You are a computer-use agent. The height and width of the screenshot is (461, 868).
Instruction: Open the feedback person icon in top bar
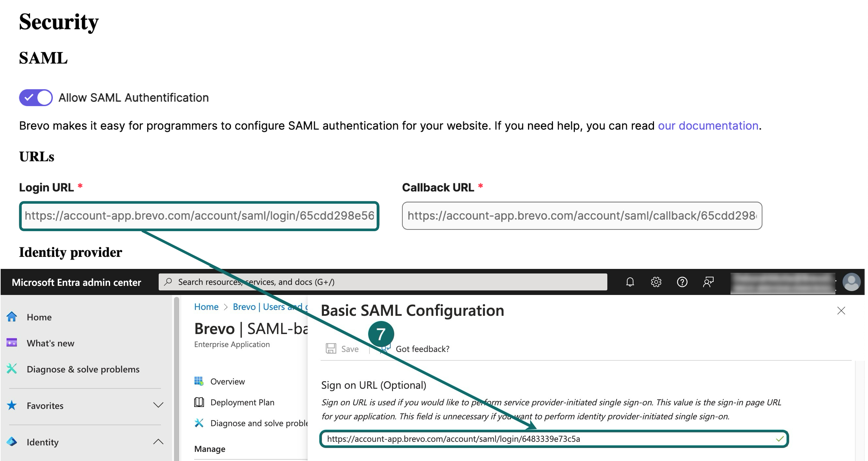point(708,282)
